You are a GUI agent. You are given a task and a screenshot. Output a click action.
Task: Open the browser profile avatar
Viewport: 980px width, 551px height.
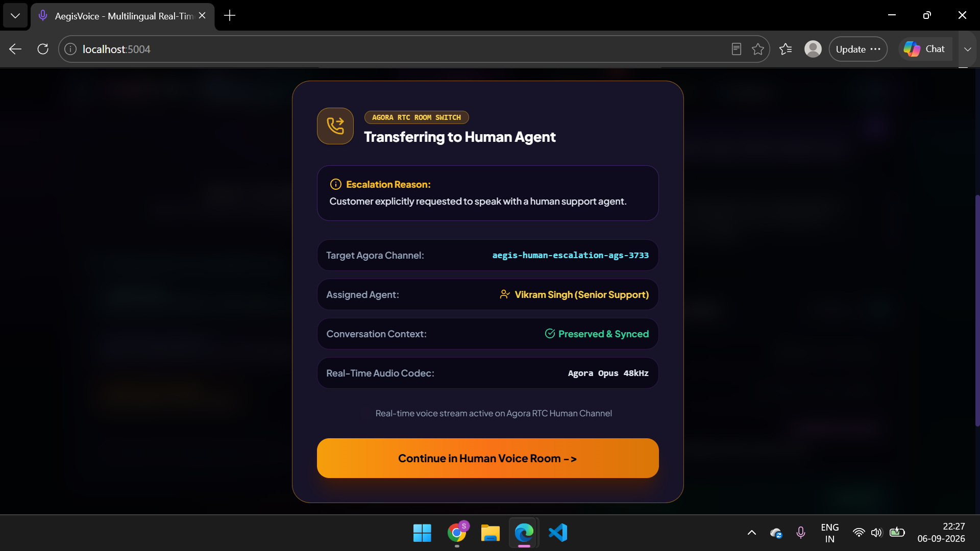point(813,49)
